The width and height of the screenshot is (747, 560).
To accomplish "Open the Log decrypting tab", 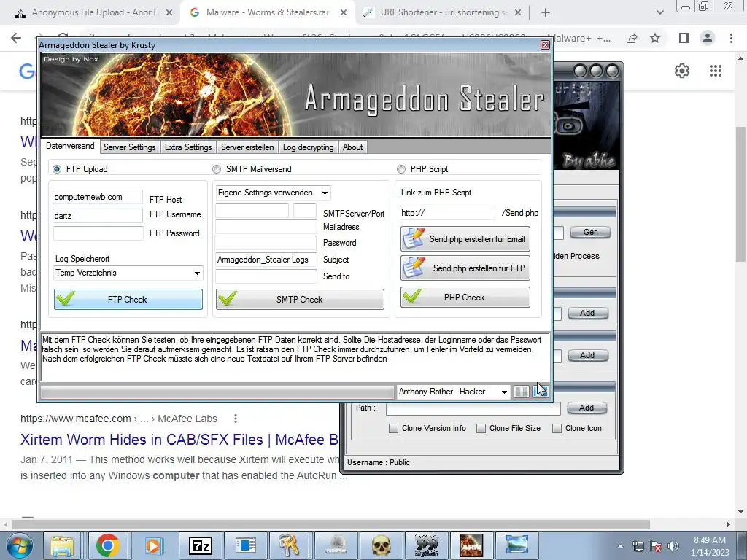I will point(309,147).
